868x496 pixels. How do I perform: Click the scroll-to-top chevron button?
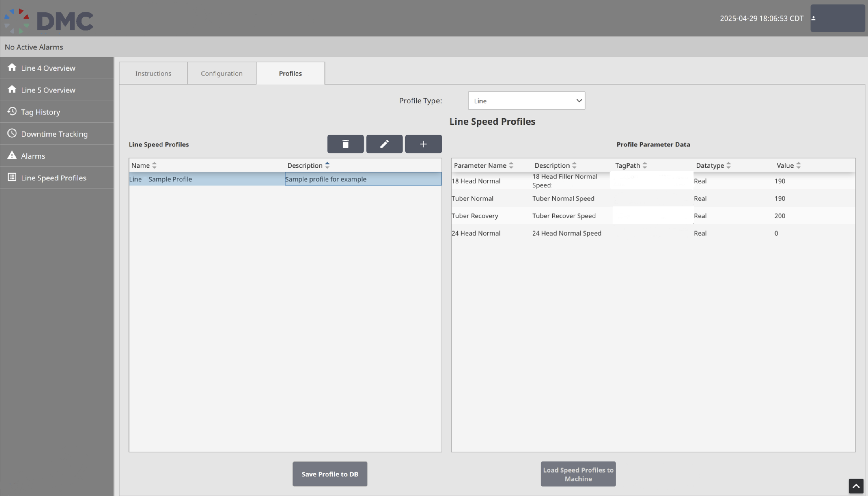pyautogui.click(x=856, y=486)
